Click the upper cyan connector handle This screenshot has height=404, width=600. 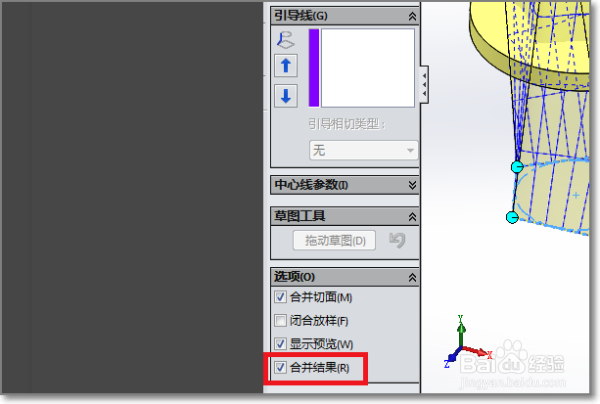tap(517, 167)
